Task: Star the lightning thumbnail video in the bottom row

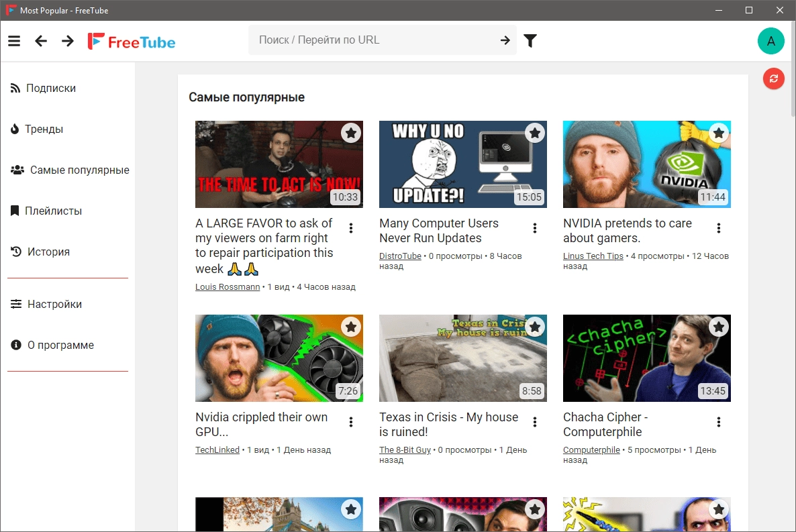Action: coord(718,509)
